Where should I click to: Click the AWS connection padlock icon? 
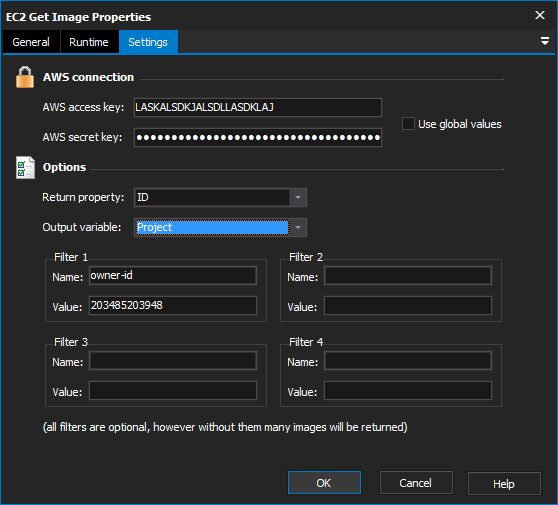click(25, 77)
